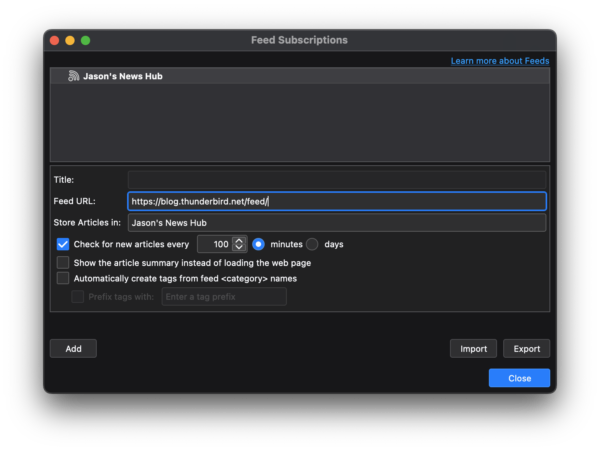Uncheck Check for new articles every

[x=63, y=244]
